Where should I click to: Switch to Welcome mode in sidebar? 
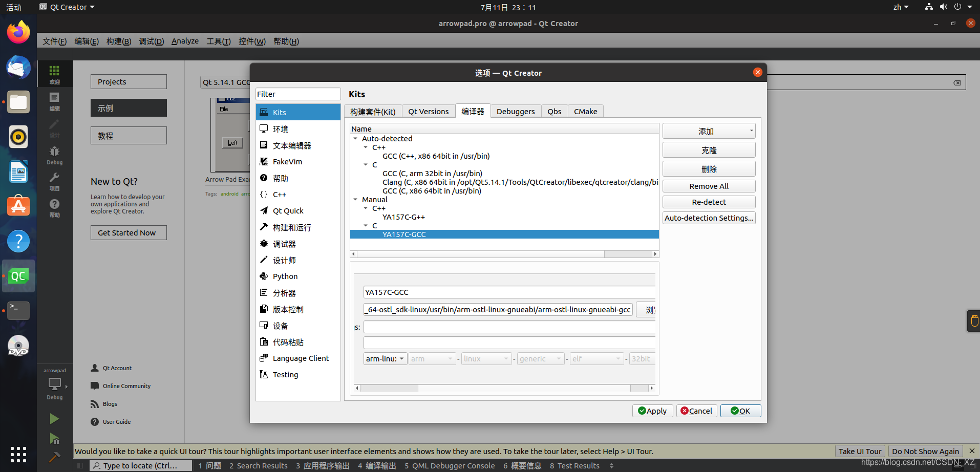click(x=54, y=74)
